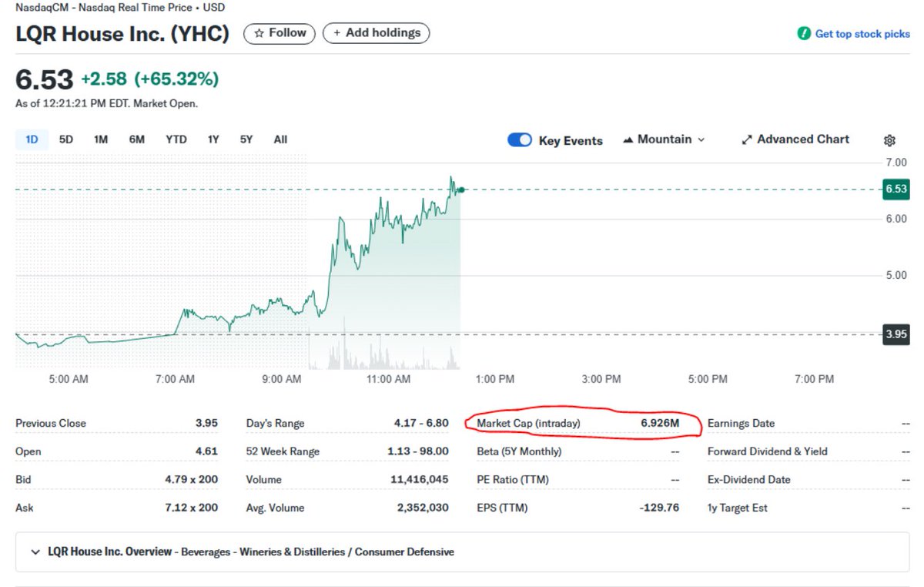Show All time range on chart
Viewport: 924px width, 587px height.
point(280,139)
